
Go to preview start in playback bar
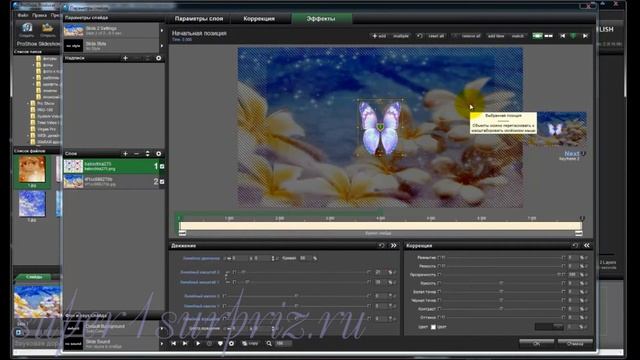tap(173, 344)
